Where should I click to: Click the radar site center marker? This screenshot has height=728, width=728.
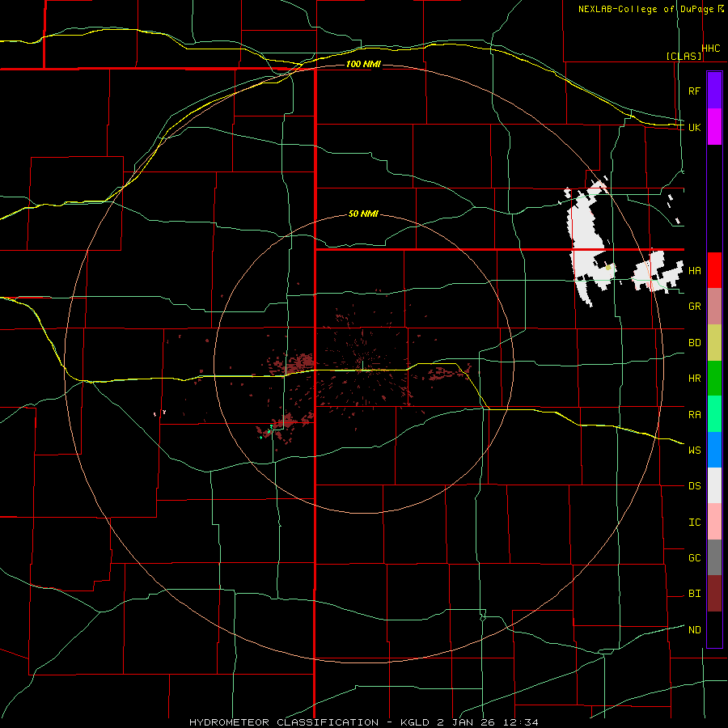click(x=363, y=366)
